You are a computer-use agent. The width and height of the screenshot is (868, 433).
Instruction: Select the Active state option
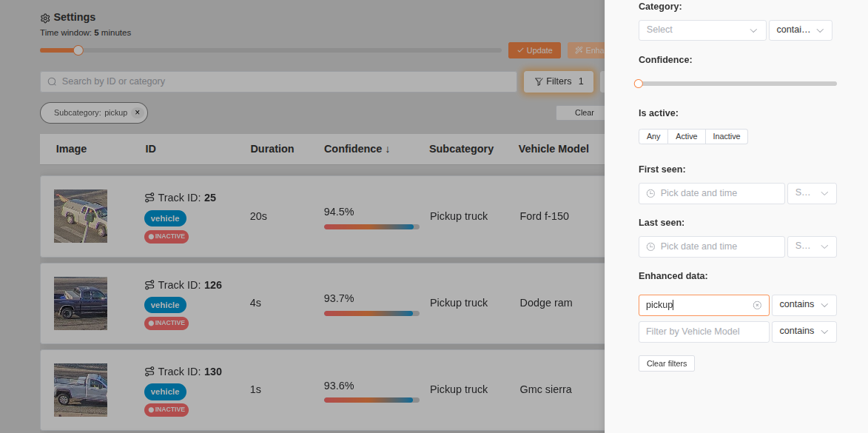point(686,136)
